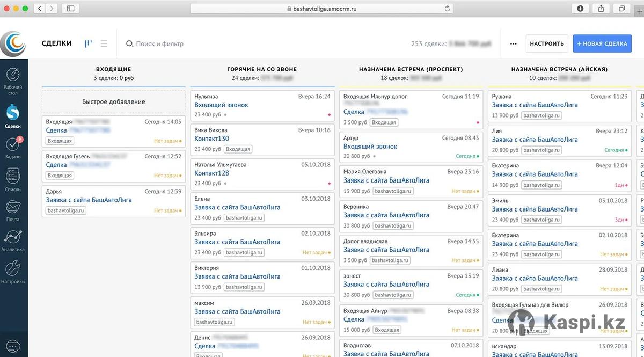
Task: Go to Почта mail section
Action: click(13, 210)
